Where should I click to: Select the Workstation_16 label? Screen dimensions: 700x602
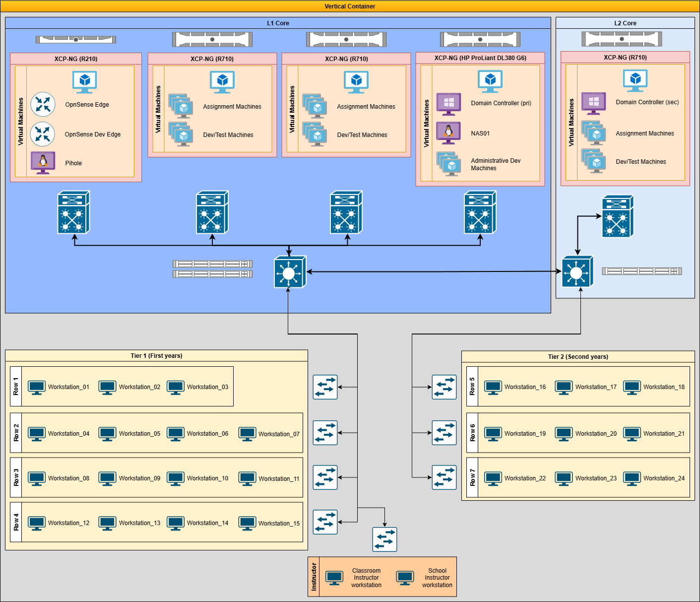525,387
